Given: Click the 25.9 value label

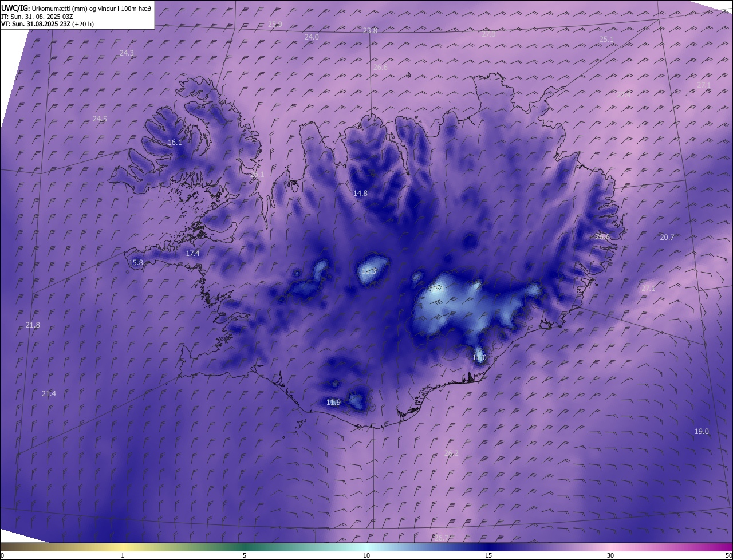Looking at the screenshot, I should (275, 24).
